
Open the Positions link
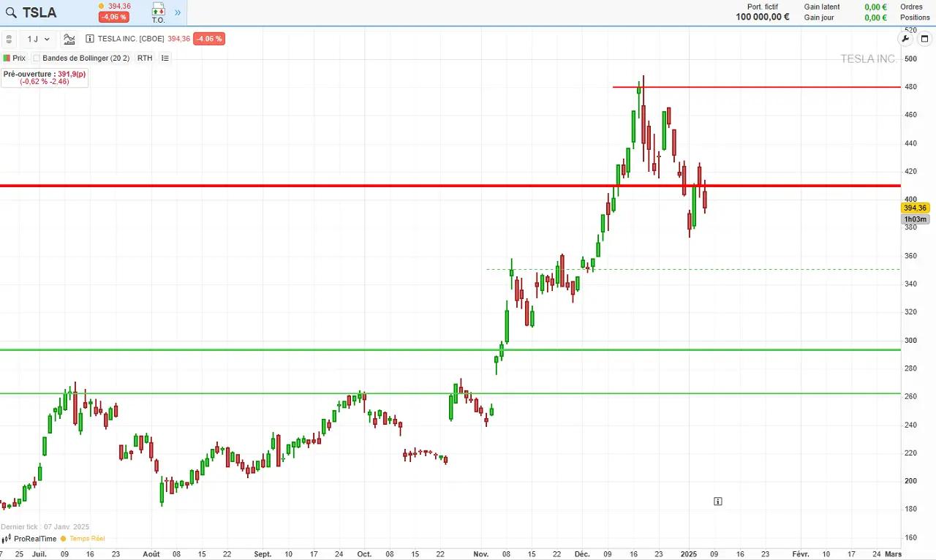click(915, 18)
